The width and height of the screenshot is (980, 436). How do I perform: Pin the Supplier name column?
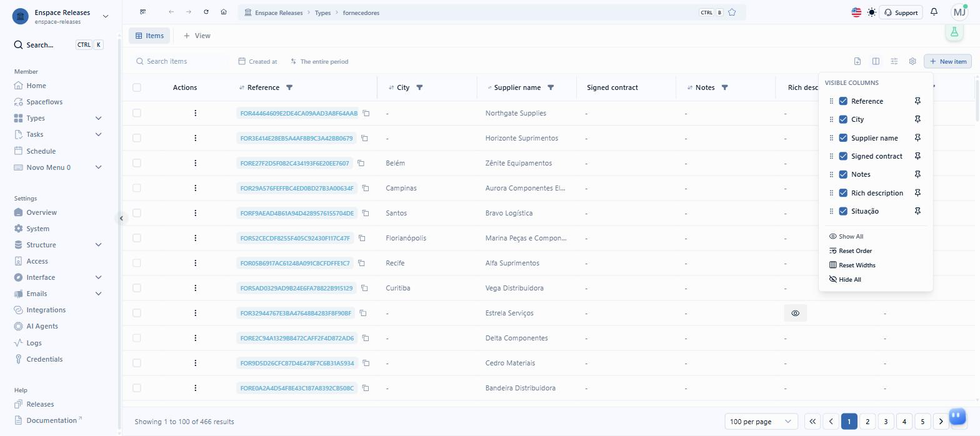(x=917, y=138)
